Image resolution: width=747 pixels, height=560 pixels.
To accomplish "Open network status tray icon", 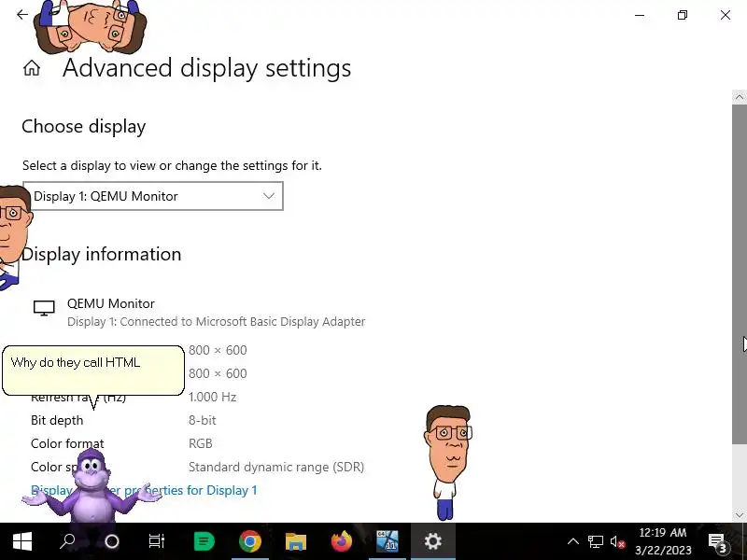I will 595,541.
